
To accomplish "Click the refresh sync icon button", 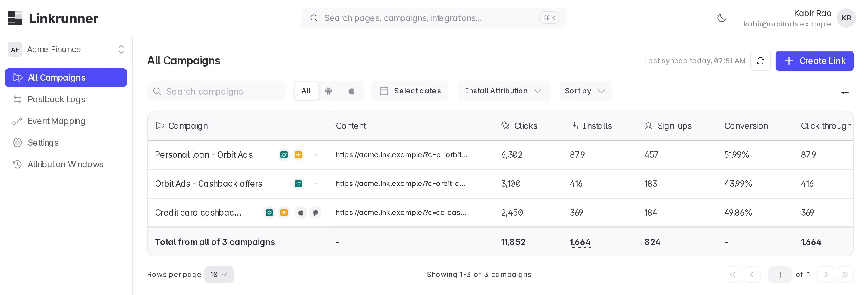I will pyautogui.click(x=760, y=61).
